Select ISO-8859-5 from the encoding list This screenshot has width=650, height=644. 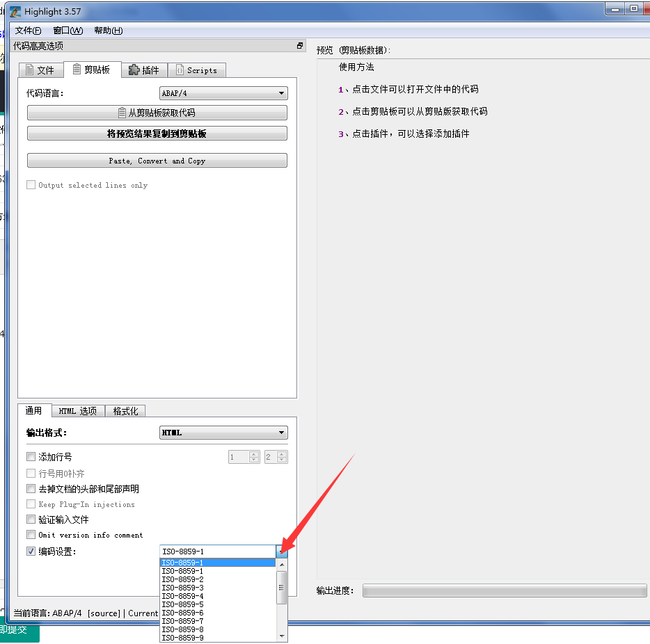[x=182, y=604]
